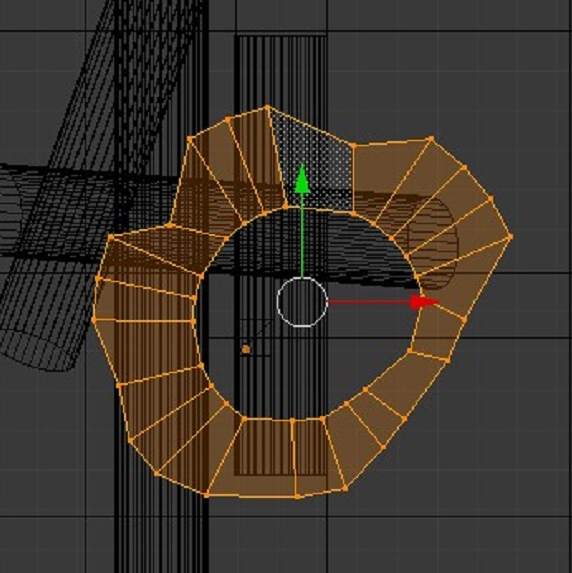Select the small orange object origin dot

pos(246,349)
